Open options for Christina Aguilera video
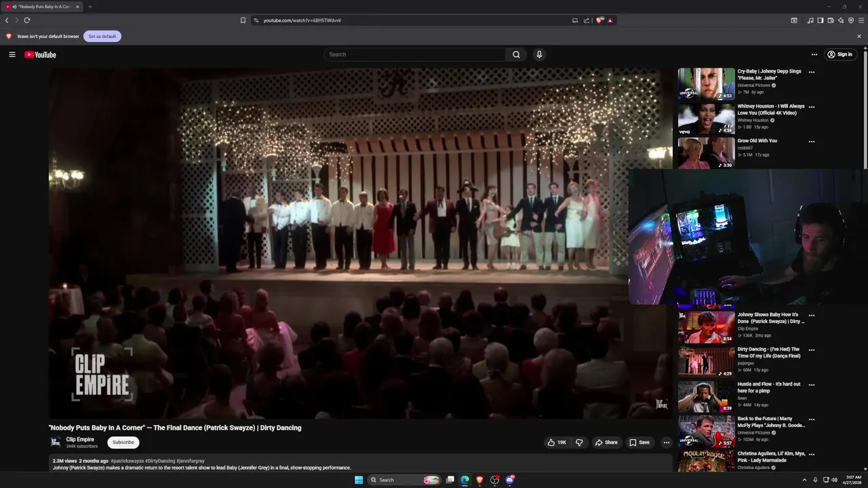Screen dimensions: 868x488 click(811, 454)
